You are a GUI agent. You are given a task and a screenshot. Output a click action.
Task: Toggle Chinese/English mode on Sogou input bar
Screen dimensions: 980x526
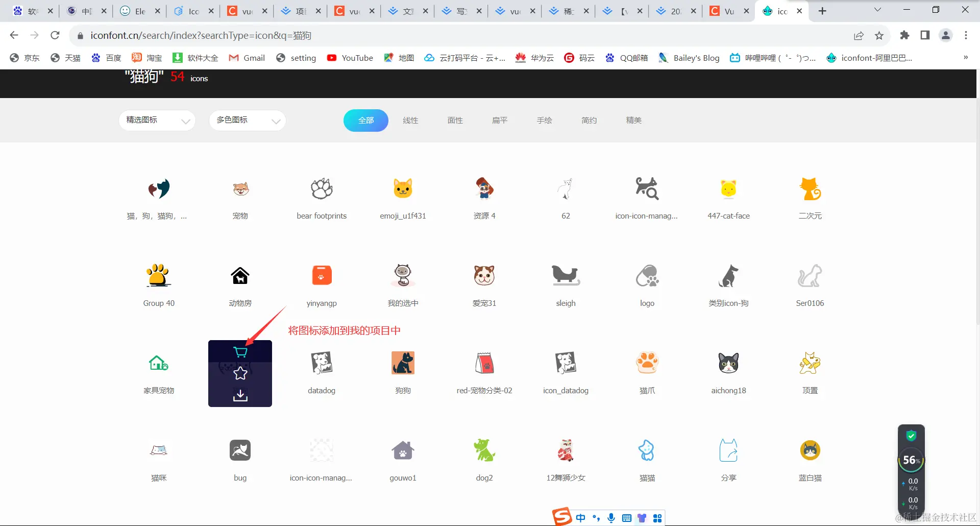[x=581, y=517]
